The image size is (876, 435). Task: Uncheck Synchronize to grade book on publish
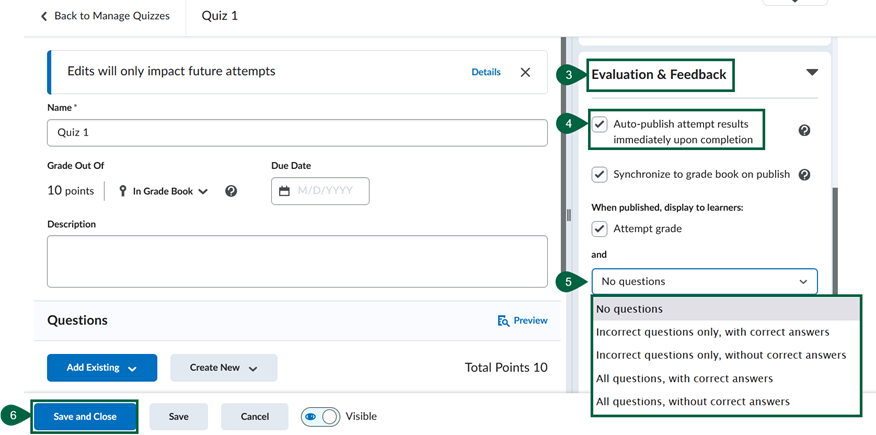click(x=600, y=174)
